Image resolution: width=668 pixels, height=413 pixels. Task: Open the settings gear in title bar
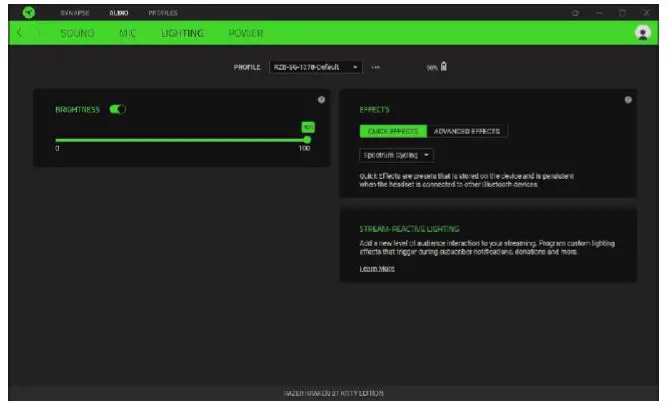click(575, 13)
